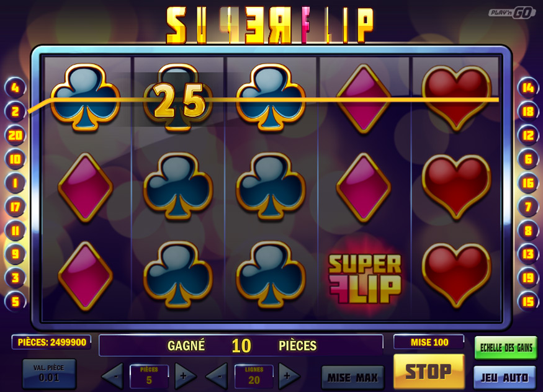Click payline 14 marker on right
This screenshot has height=392, width=543.
tap(527, 87)
